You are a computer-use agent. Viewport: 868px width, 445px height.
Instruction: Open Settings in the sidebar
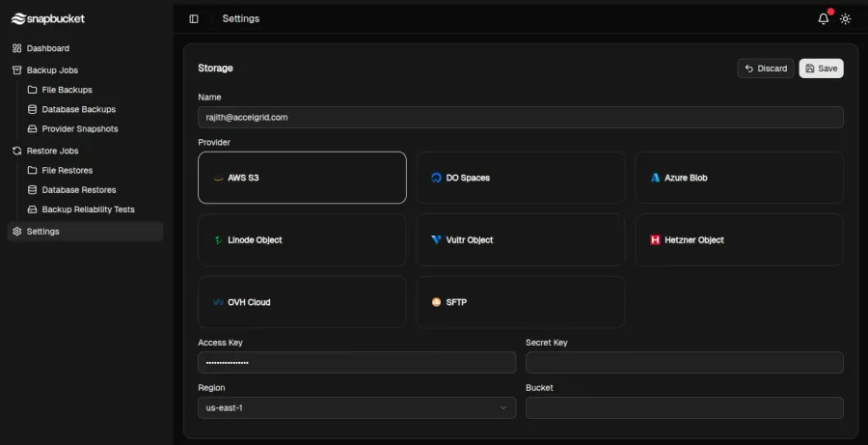[x=42, y=232]
